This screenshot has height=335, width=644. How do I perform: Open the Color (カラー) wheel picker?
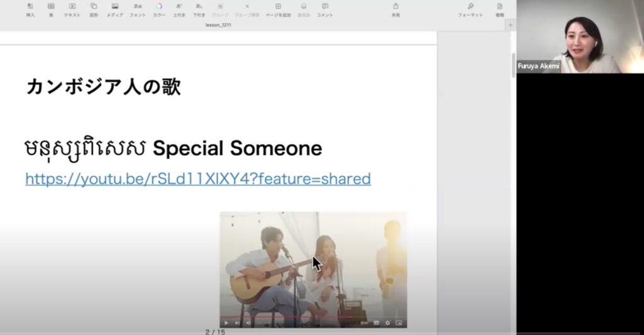(x=159, y=9)
